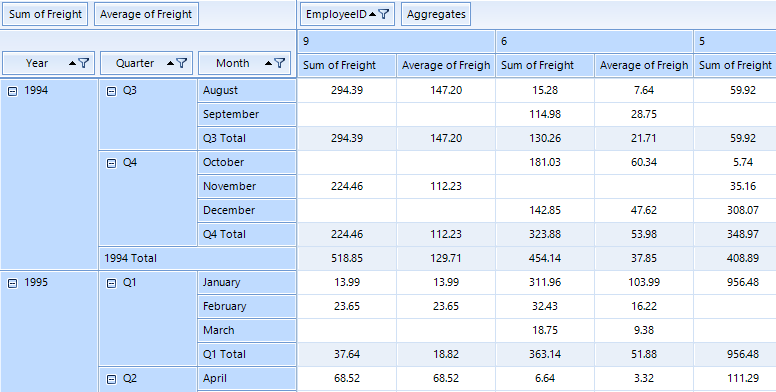Open the Year field filter icon
The height and width of the screenshot is (392, 776).
point(84,63)
